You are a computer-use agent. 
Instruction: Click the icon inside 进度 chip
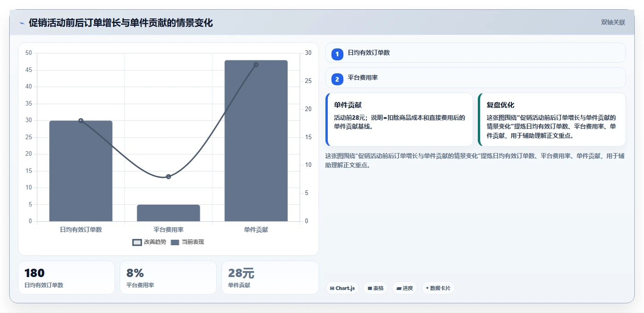[399, 289]
